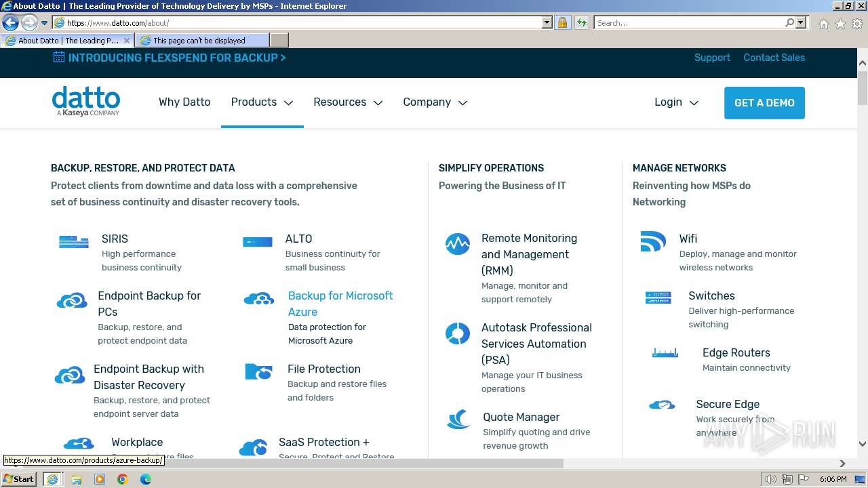Click the browser Back arrow button

[11, 22]
